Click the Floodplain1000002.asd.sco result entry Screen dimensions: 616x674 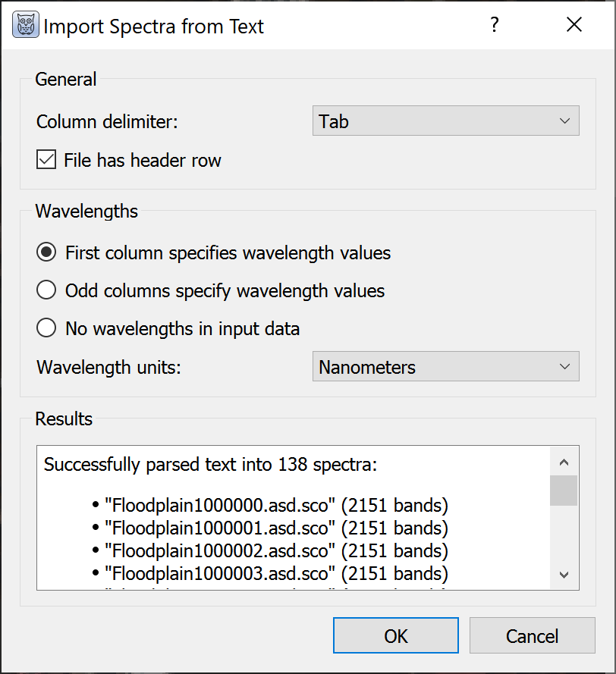[276, 550]
